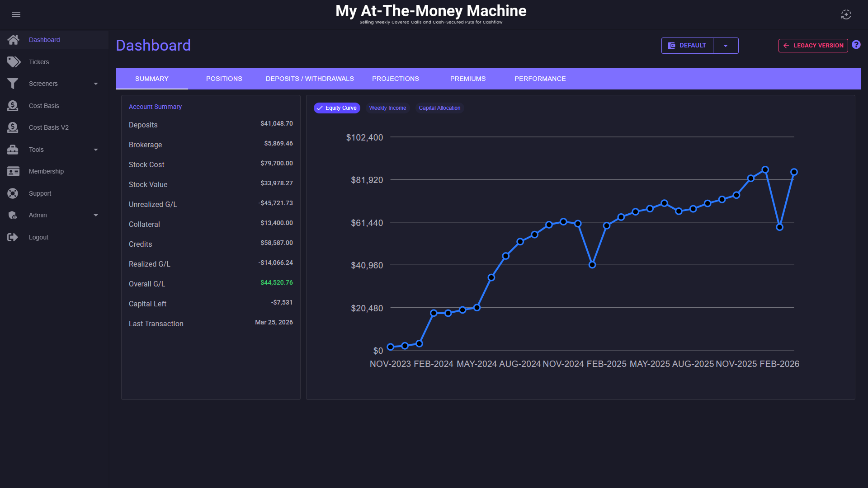Screen dimensions: 868x488
Task: Open the DEFAULT portfolio dropdown arrow
Action: click(x=726, y=46)
